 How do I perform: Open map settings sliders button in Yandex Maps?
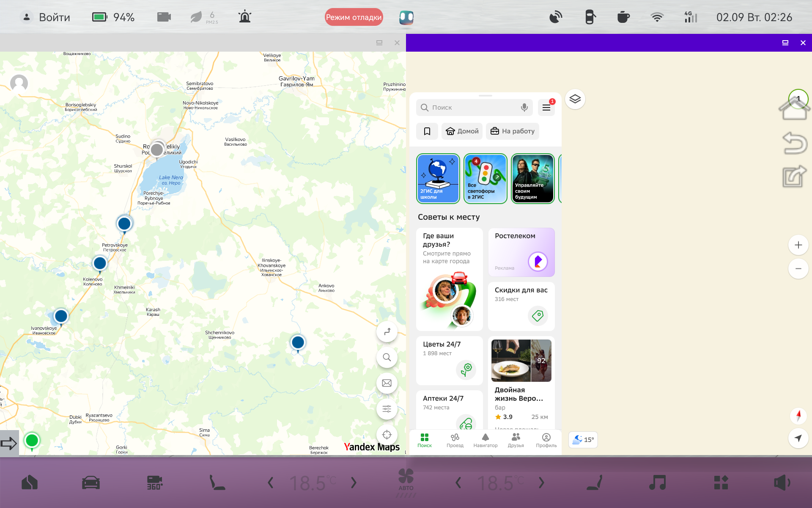click(x=387, y=409)
